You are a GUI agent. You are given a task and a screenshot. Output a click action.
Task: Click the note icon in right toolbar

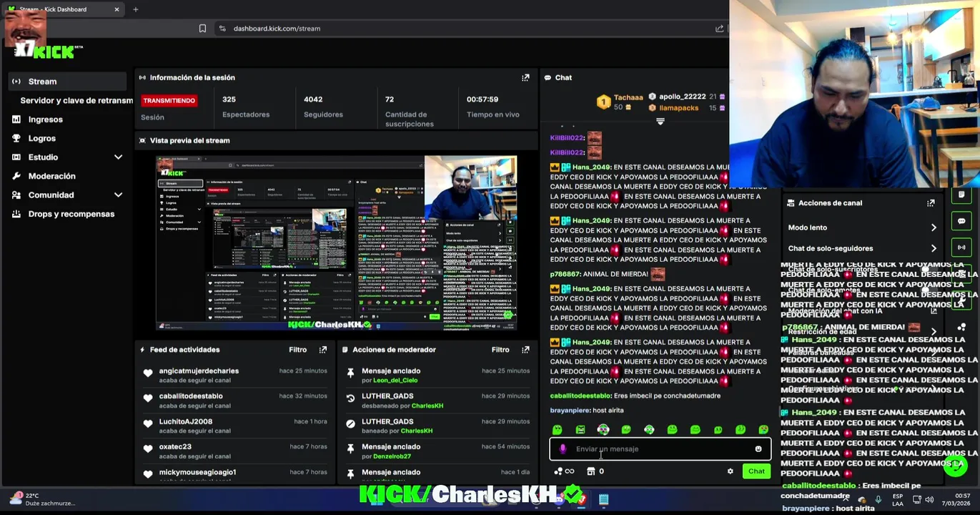tap(961, 195)
